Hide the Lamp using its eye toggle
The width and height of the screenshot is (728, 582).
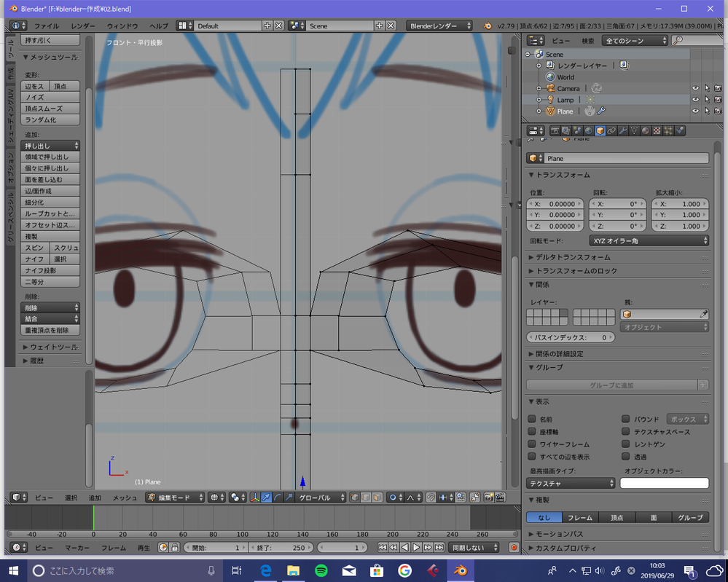point(695,99)
